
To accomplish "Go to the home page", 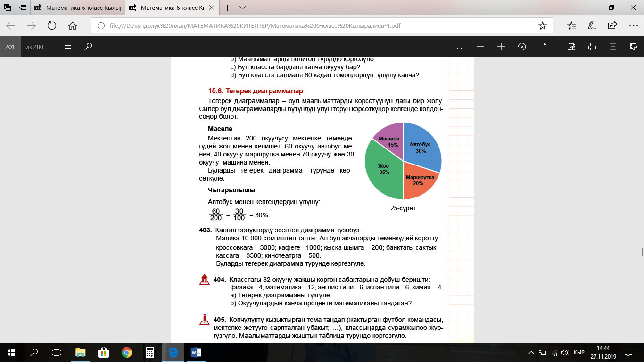I will point(73,25).
